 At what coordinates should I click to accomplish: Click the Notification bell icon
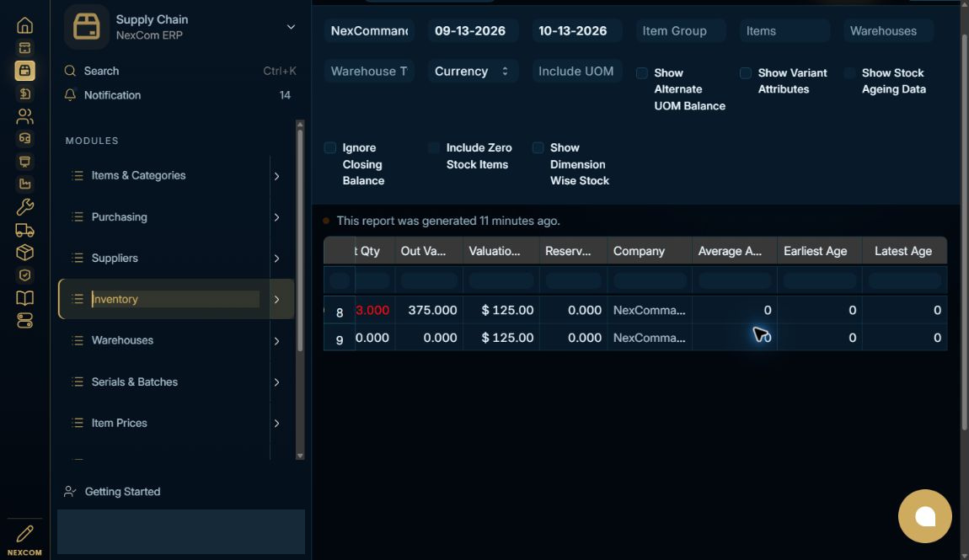tap(70, 95)
